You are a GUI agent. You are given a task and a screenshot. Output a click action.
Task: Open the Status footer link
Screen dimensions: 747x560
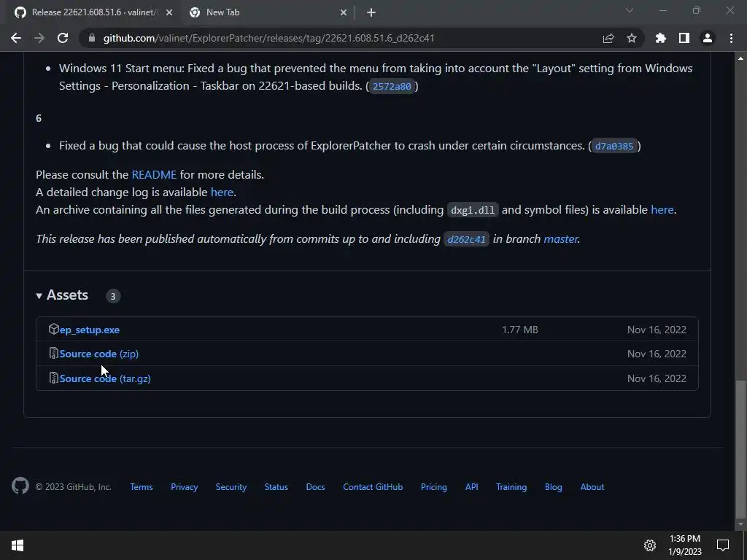pos(276,486)
